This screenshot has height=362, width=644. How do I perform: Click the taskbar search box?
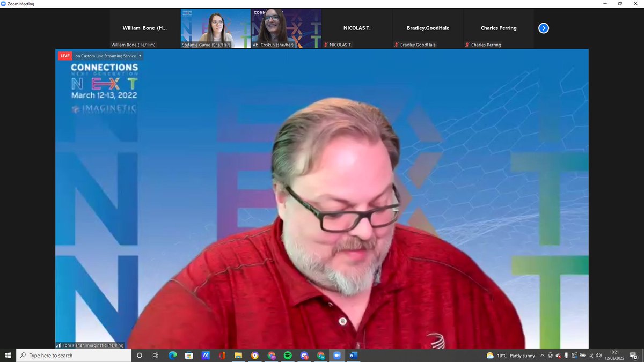click(x=74, y=355)
